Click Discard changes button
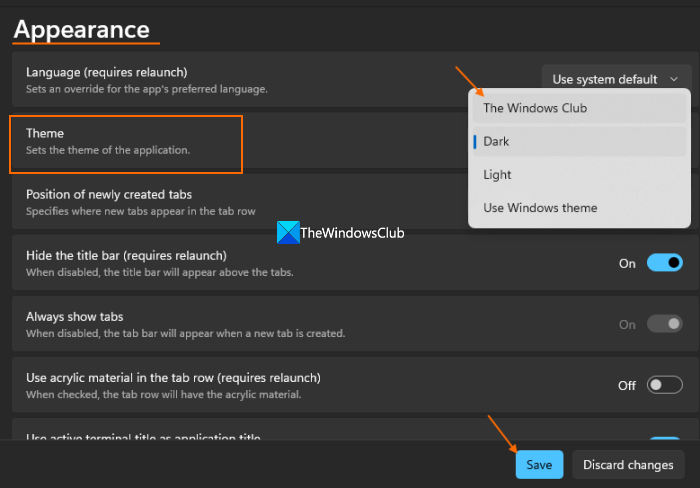 click(x=629, y=464)
